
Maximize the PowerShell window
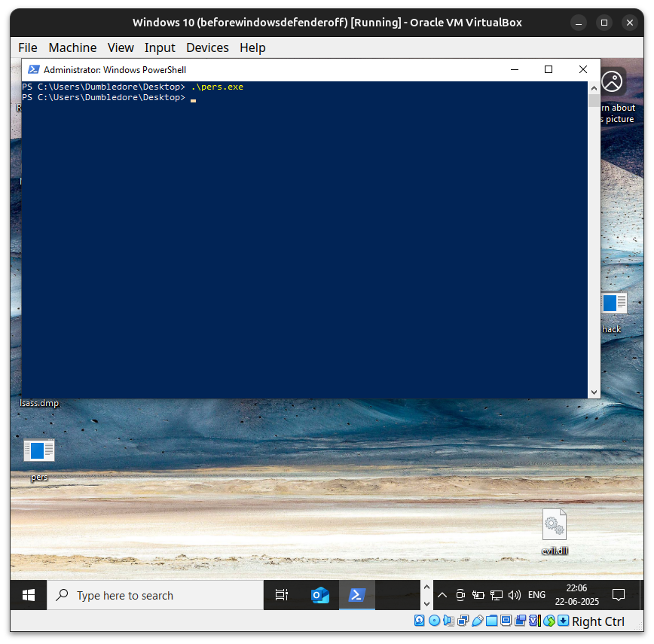click(x=549, y=69)
